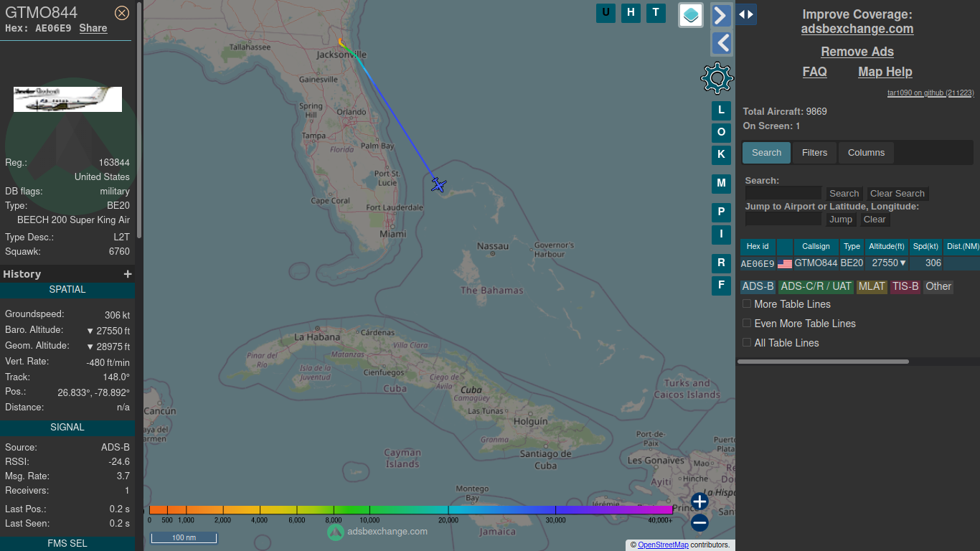Zoom out the map with minus
980x551 pixels.
(700, 523)
